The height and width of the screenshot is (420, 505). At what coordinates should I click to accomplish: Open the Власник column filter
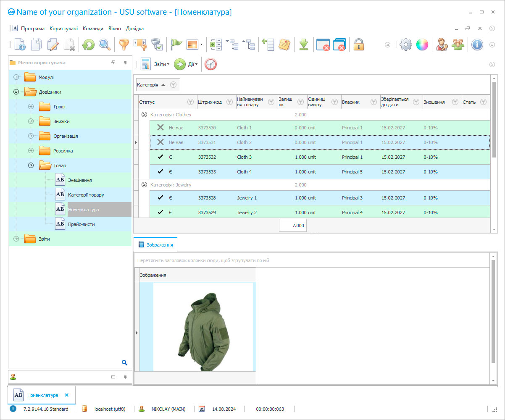pos(374,102)
